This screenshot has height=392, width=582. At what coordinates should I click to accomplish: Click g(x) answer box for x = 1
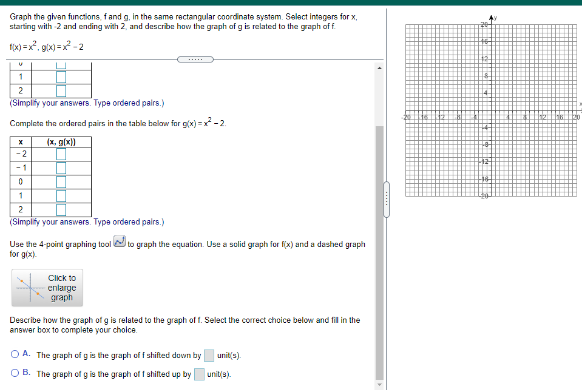pyautogui.click(x=61, y=196)
